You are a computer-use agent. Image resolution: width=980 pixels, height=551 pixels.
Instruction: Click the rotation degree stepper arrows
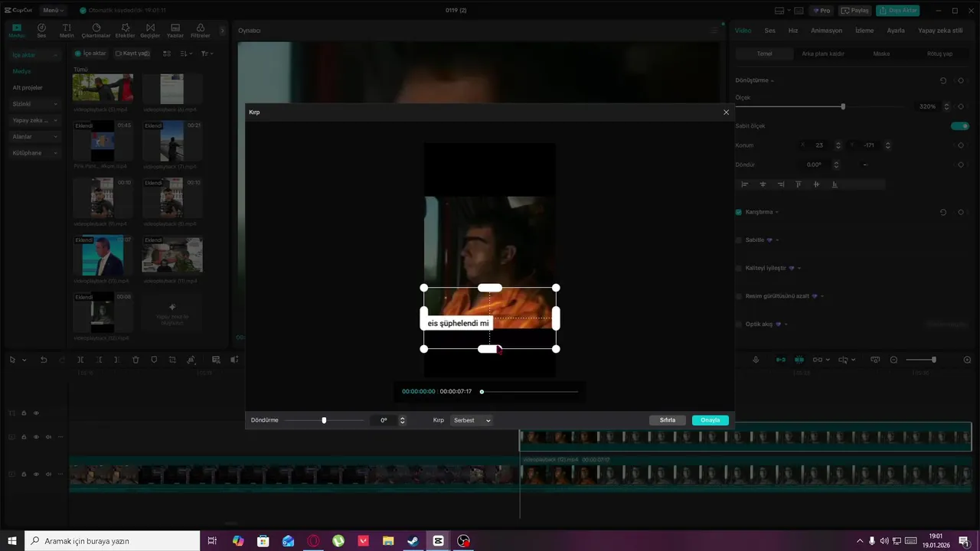pyautogui.click(x=403, y=420)
